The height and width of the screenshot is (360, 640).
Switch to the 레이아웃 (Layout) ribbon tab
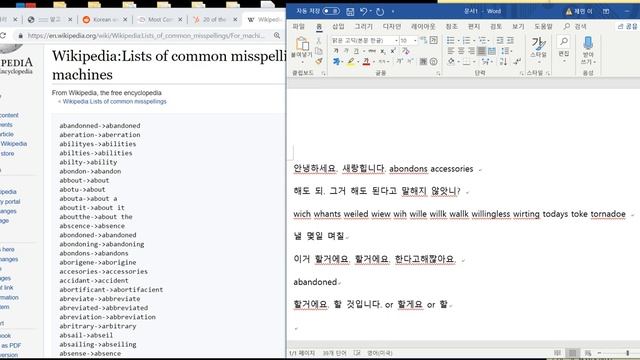(423, 27)
